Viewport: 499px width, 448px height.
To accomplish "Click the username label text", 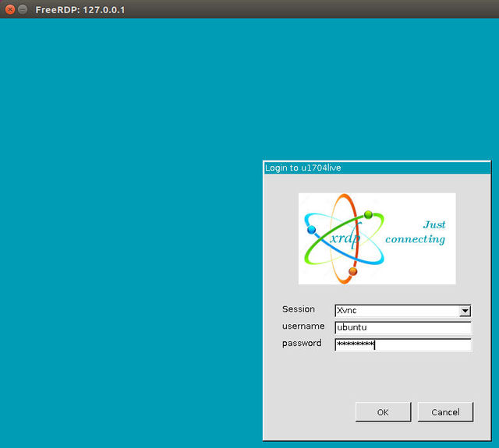I will tap(303, 326).
